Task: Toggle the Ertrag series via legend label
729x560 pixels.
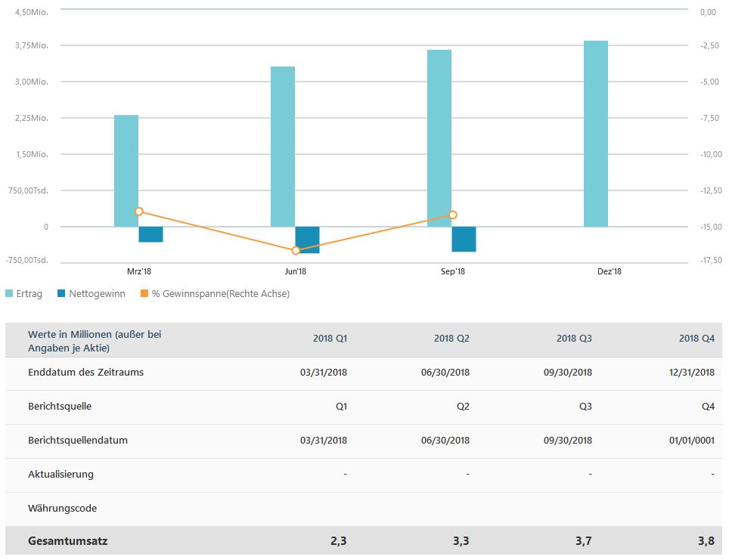Action: 29,293
